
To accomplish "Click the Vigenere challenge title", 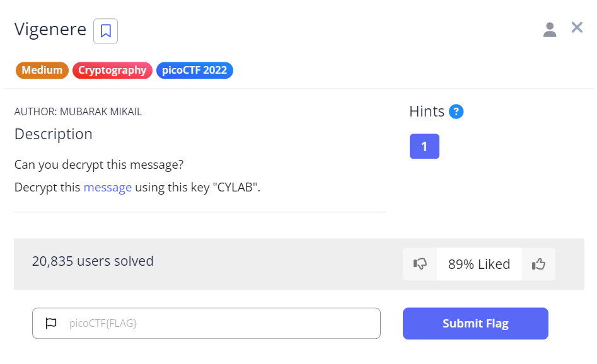I will [50, 30].
